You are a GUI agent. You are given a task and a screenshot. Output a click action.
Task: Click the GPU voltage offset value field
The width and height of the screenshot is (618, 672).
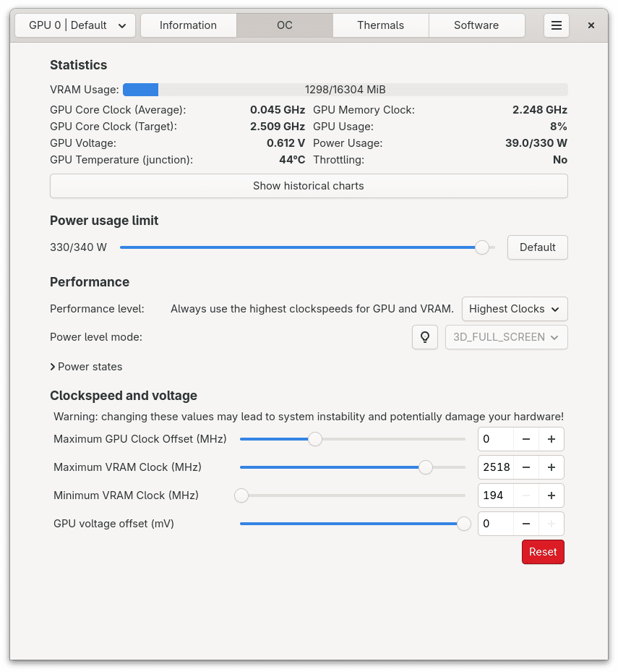click(x=496, y=524)
